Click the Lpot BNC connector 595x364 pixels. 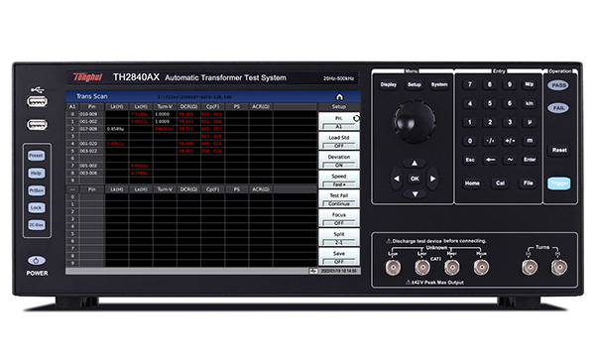(x=422, y=267)
